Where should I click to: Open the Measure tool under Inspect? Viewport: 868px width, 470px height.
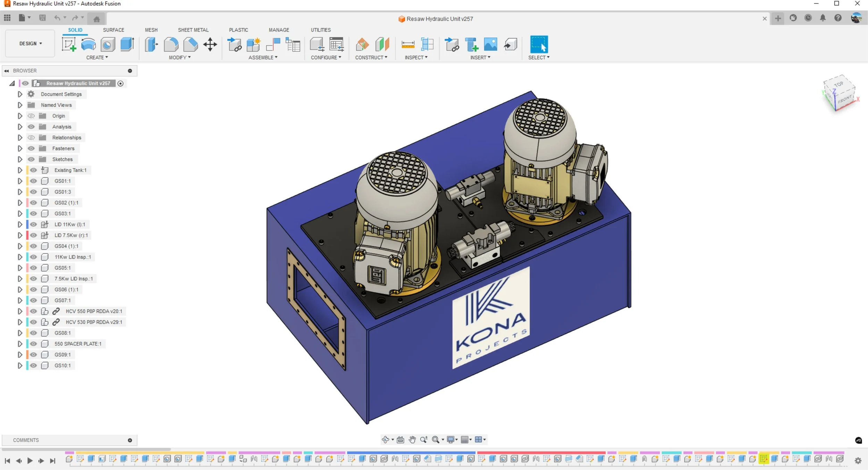click(x=408, y=44)
